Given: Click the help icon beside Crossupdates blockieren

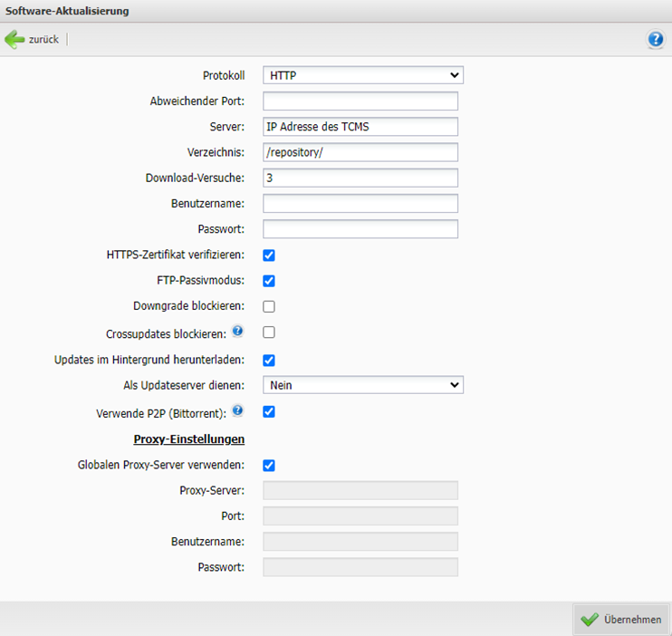Looking at the screenshot, I should point(238,331).
